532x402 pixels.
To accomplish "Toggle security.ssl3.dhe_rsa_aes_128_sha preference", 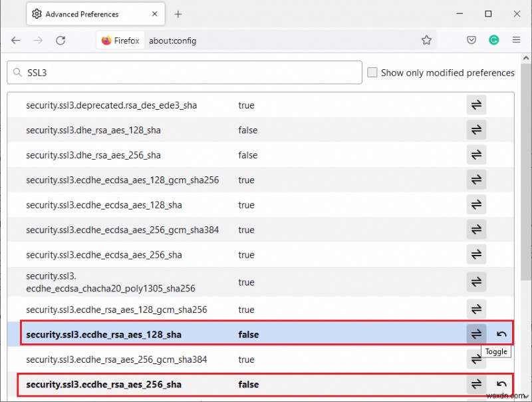I will click(476, 130).
